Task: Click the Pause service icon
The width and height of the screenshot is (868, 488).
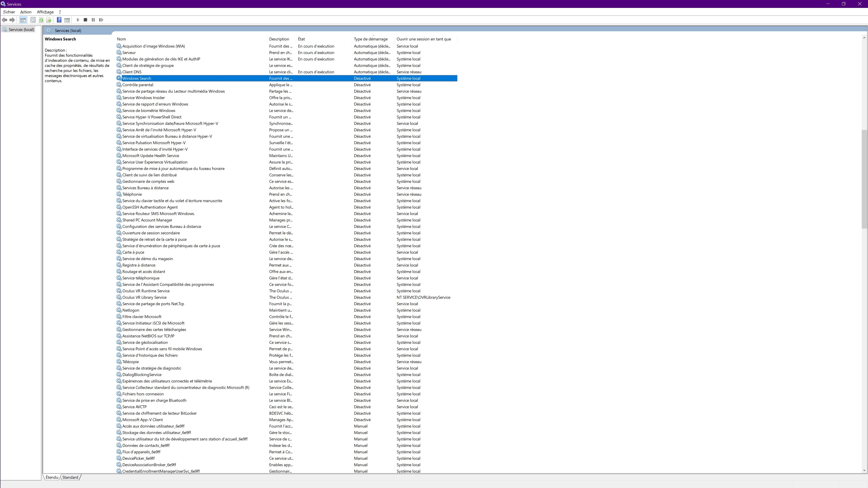Action: pos(93,20)
